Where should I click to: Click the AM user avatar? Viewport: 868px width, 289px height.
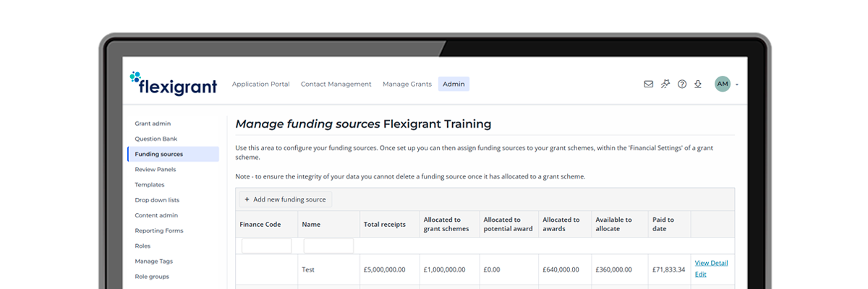723,84
